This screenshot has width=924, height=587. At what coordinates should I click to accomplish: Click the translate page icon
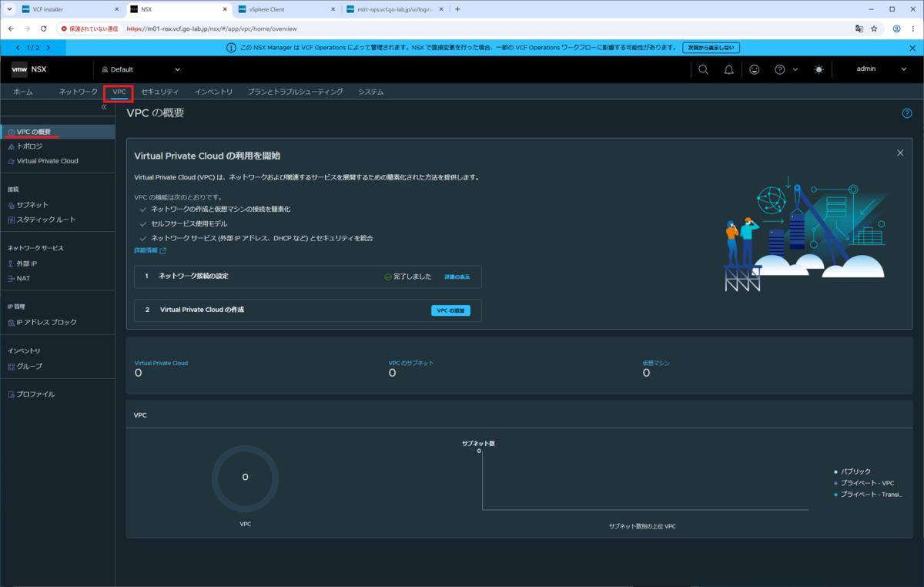tap(859, 29)
